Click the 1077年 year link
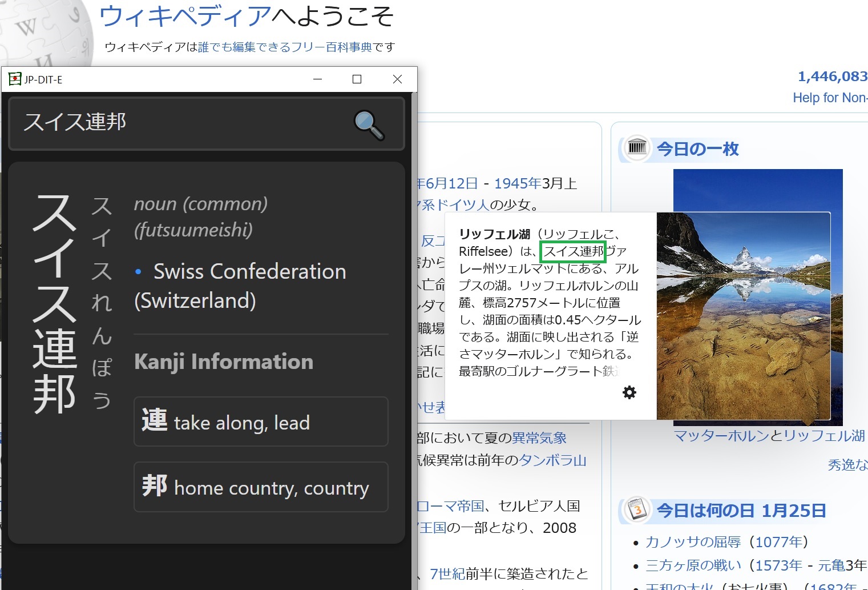 click(x=780, y=541)
